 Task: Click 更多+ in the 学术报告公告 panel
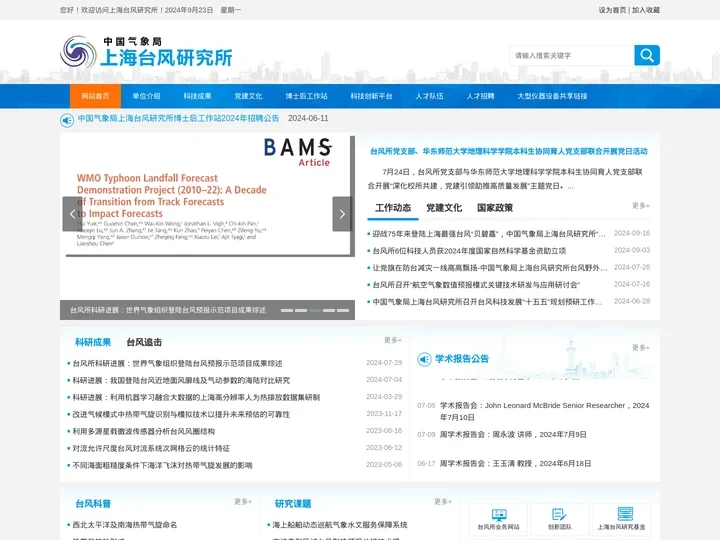point(641,348)
